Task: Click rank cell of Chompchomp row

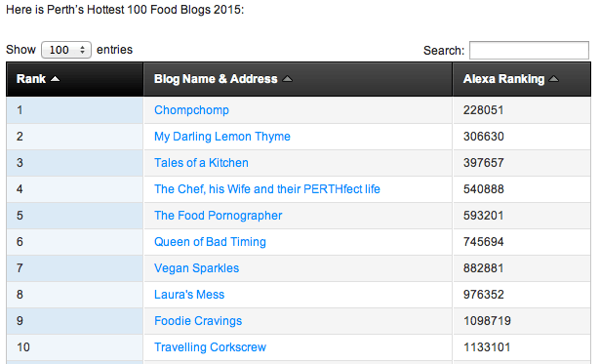Action: [74, 110]
